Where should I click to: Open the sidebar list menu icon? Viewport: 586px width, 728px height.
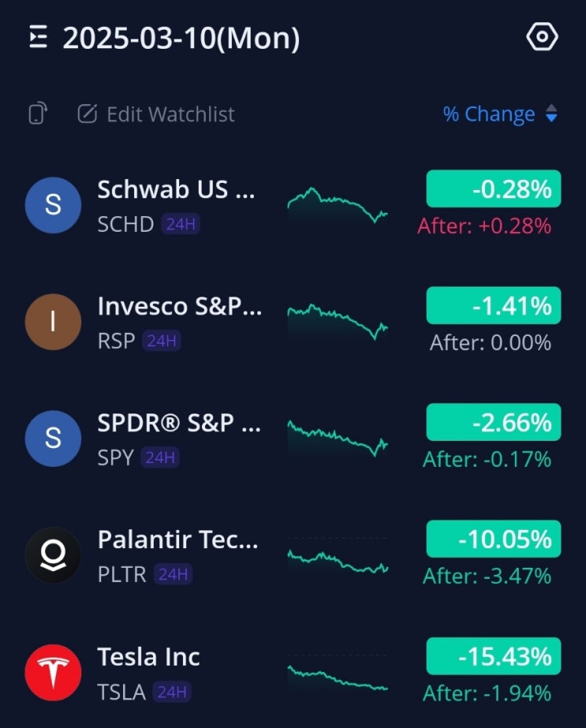[38, 37]
